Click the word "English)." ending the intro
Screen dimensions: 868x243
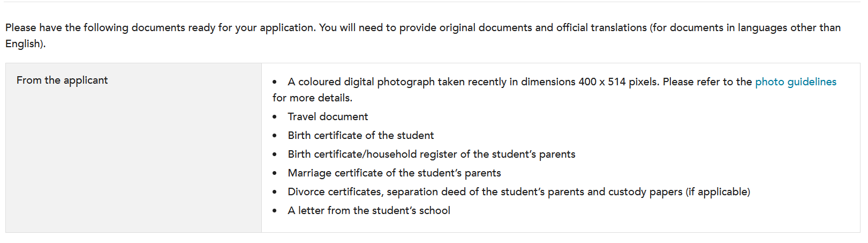[x=26, y=43]
